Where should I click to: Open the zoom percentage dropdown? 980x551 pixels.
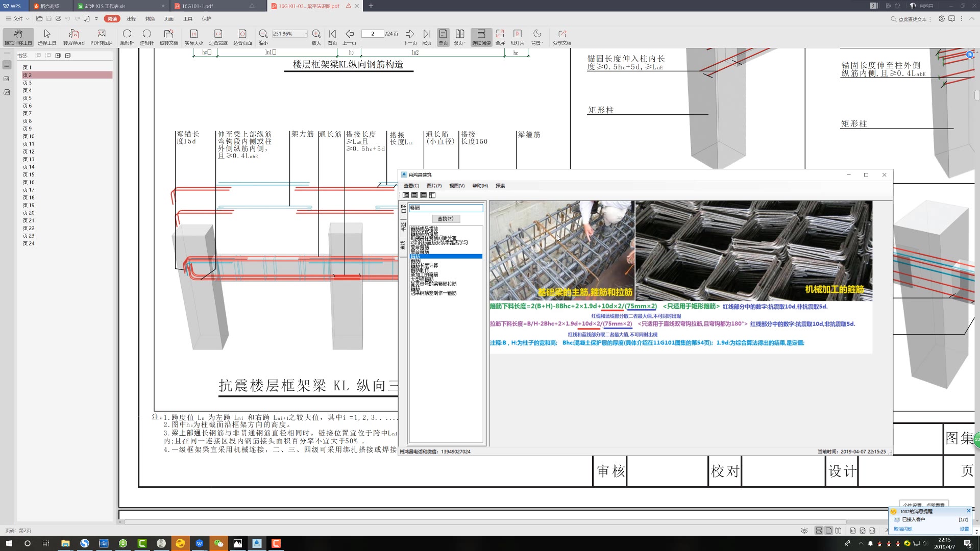[306, 34]
